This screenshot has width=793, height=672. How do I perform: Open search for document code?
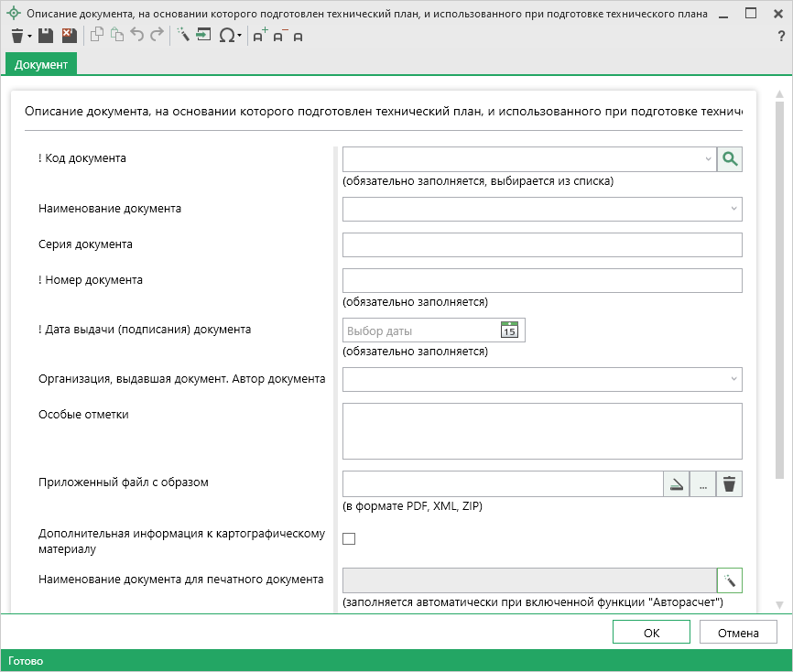pyautogui.click(x=729, y=159)
